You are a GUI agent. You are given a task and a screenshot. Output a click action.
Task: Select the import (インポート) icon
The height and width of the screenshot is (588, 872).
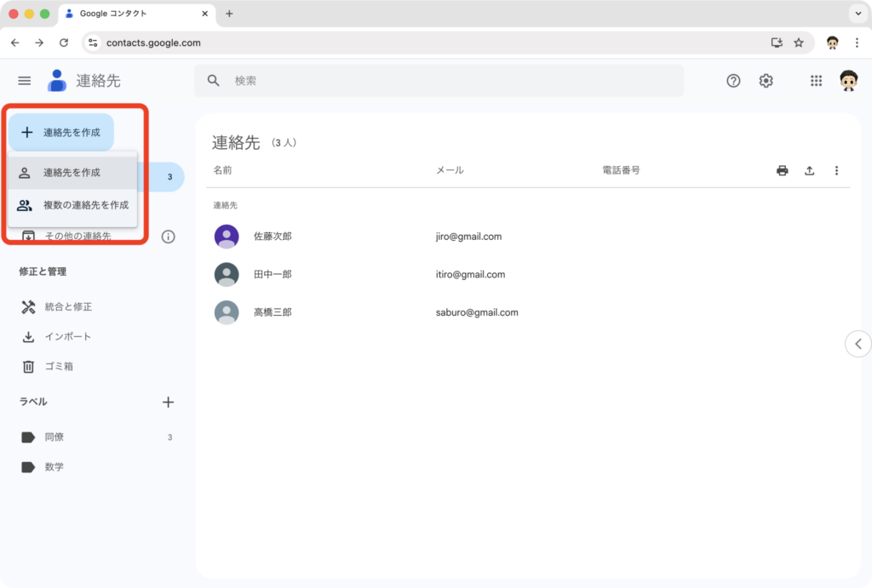pyautogui.click(x=29, y=336)
